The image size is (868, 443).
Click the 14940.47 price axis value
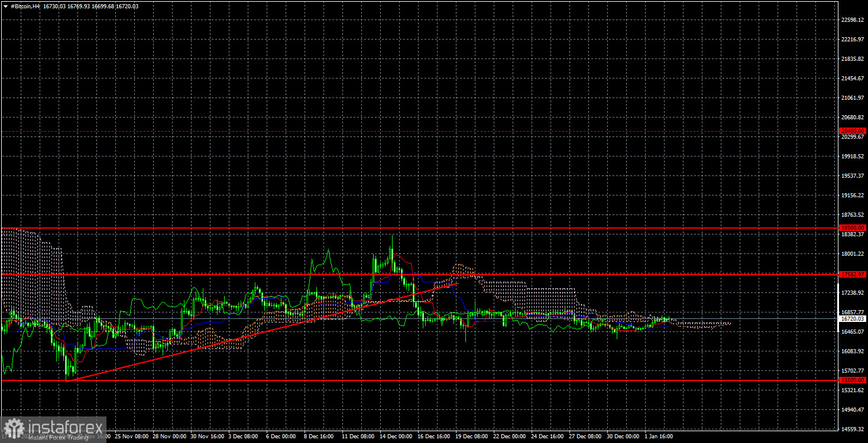coord(853,410)
